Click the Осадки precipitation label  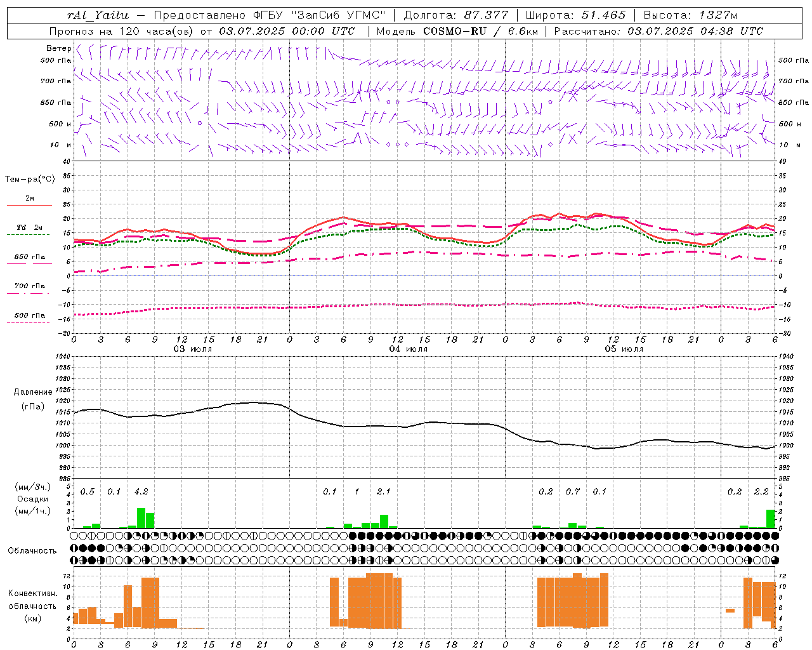click(x=32, y=499)
